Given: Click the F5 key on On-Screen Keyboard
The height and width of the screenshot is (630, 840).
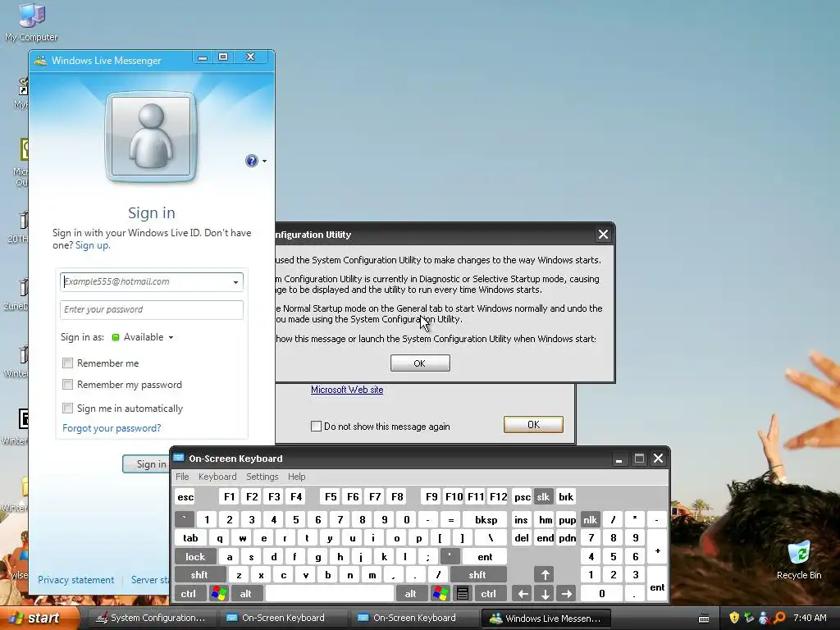Looking at the screenshot, I should tap(331, 496).
